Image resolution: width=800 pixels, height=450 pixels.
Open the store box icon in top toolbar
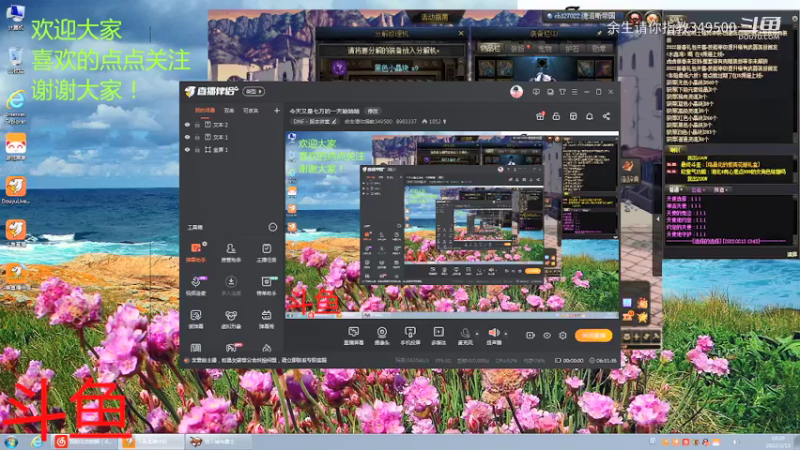573,116
